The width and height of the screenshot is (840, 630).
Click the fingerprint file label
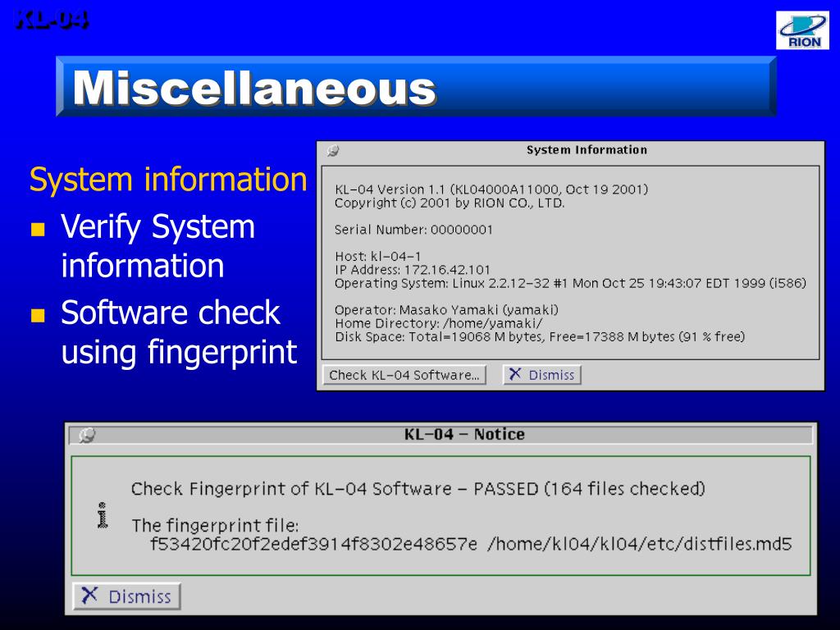click(215, 525)
